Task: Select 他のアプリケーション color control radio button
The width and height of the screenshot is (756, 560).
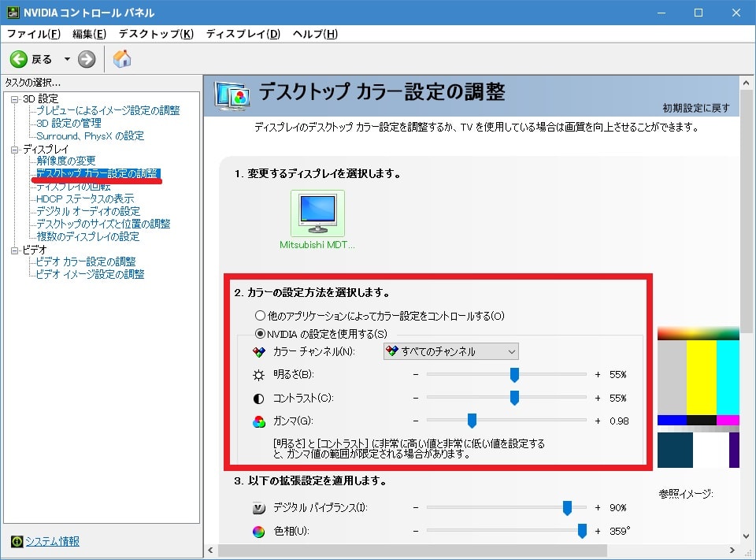Action: 261,316
